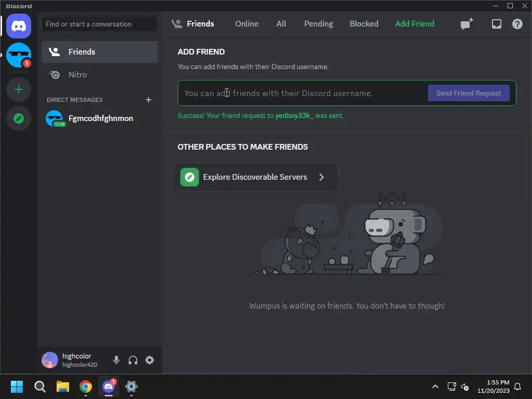
Task: Select the Add Friend tab
Action: 414,24
